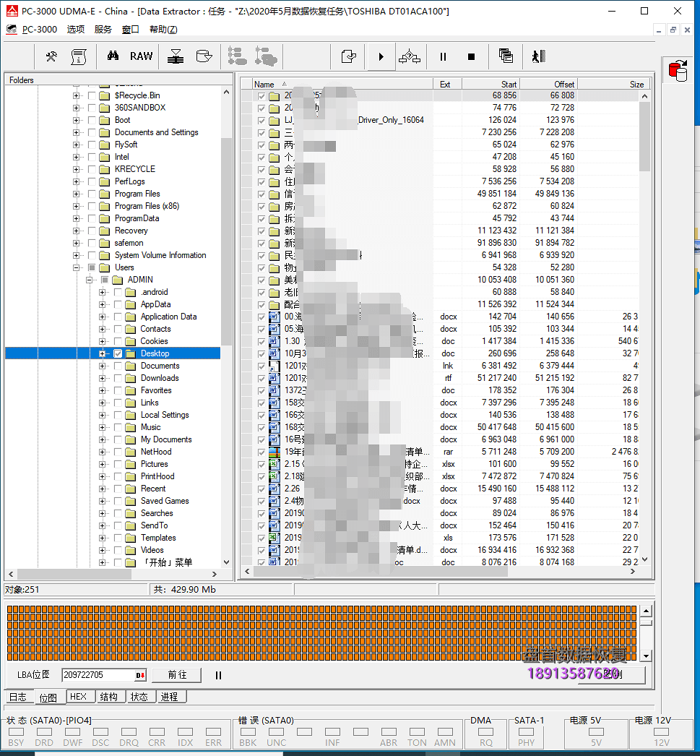Switch to the 日志 tab
The width and height of the screenshot is (700, 756).
pyautogui.click(x=18, y=697)
